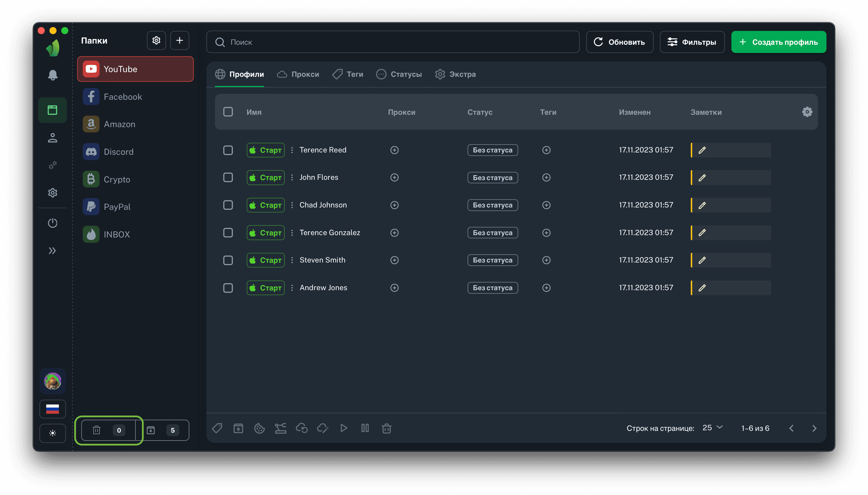Tick the select-all checkbox in the header

[x=228, y=112]
